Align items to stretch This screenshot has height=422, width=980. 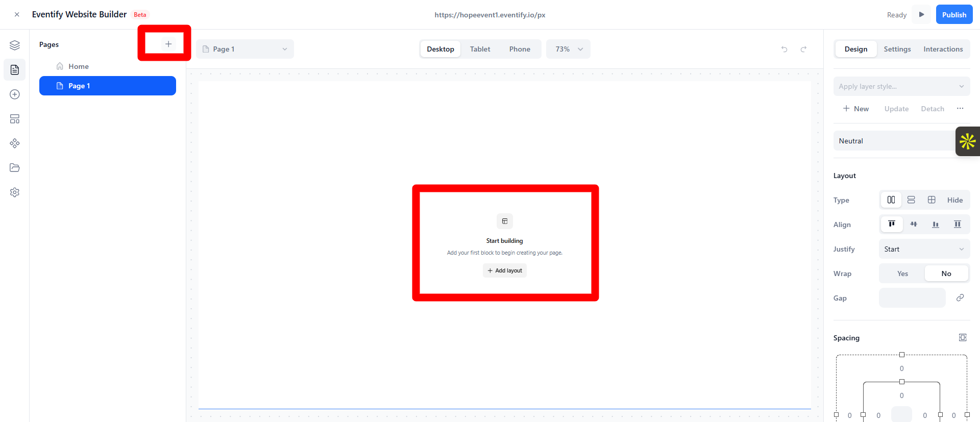click(x=958, y=224)
